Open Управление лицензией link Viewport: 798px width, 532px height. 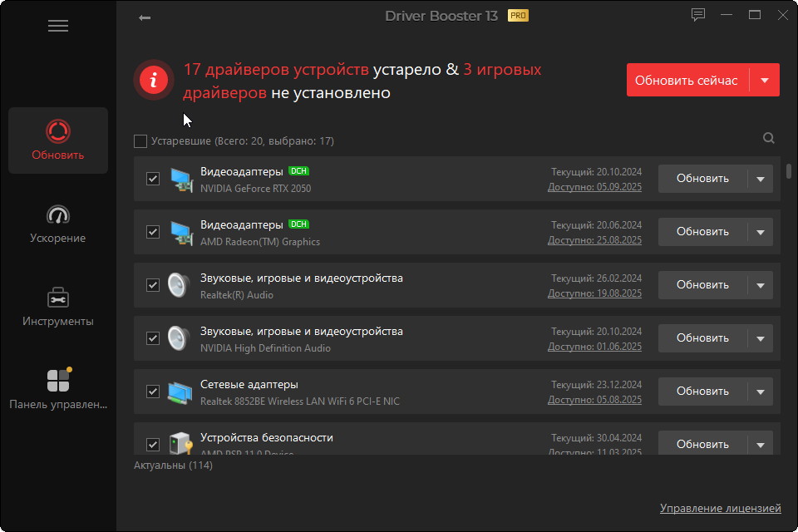720,508
